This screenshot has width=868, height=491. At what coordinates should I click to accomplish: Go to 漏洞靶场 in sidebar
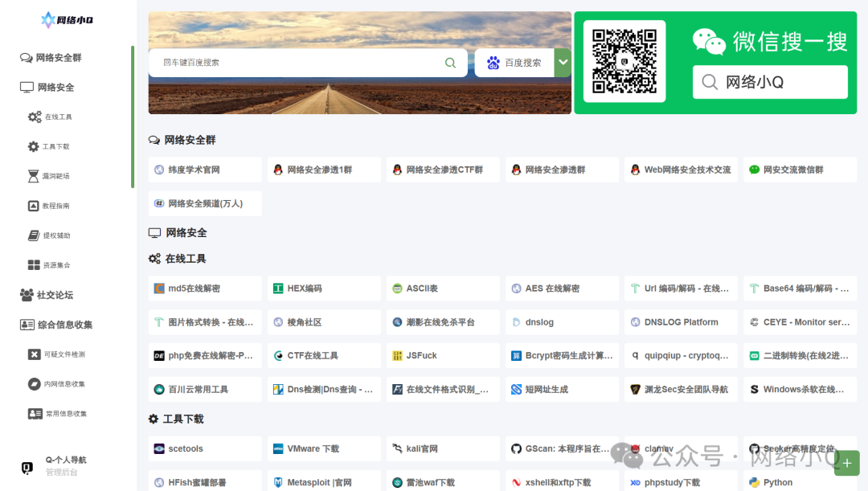click(x=50, y=176)
